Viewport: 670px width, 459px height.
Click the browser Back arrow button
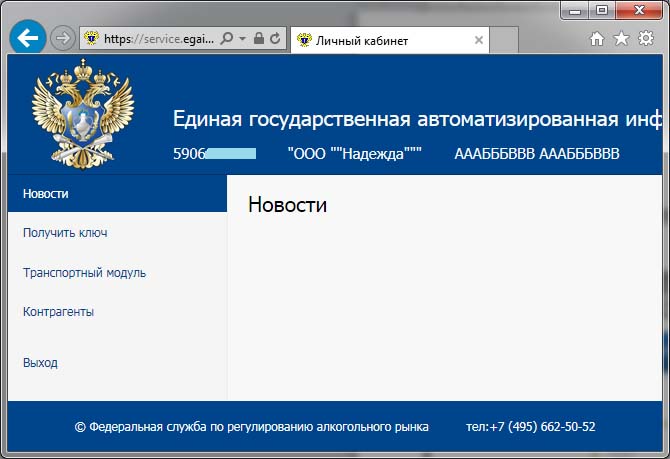click(x=27, y=38)
